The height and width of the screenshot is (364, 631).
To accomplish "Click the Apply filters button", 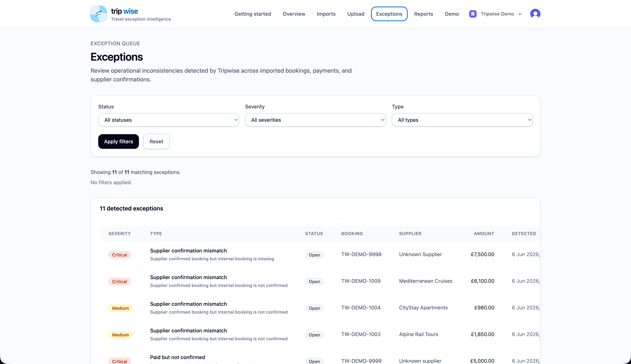I will [118, 141].
